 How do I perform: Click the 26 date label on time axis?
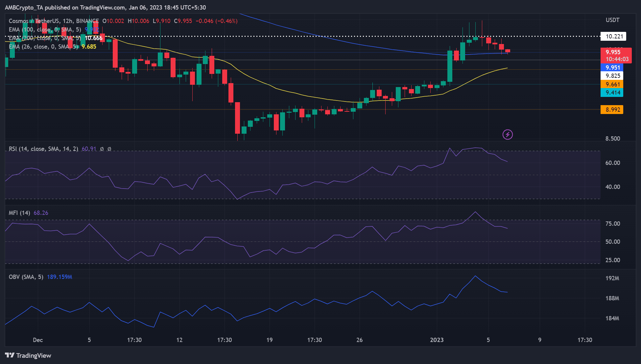click(360, 340)
